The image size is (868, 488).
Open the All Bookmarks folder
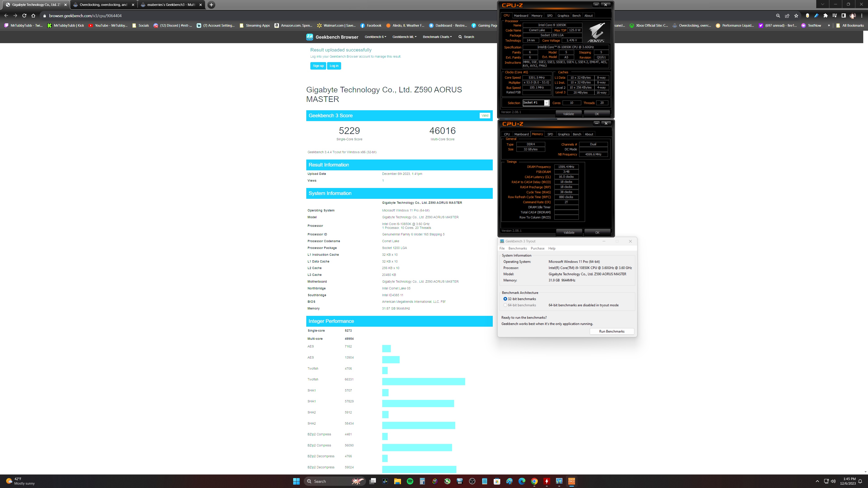pos(850,26)
